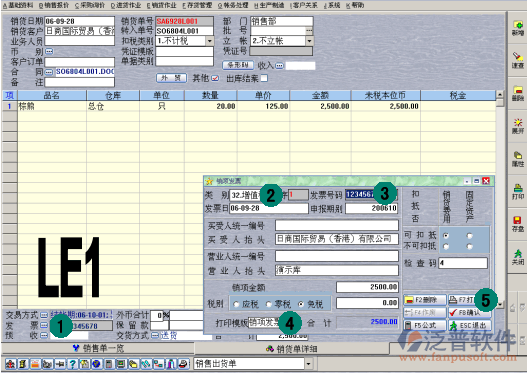Switch to the 销货单详细 tab
The width and height of the screenshot is (527, 373).
pyautogui.click(x=292, y=349)
